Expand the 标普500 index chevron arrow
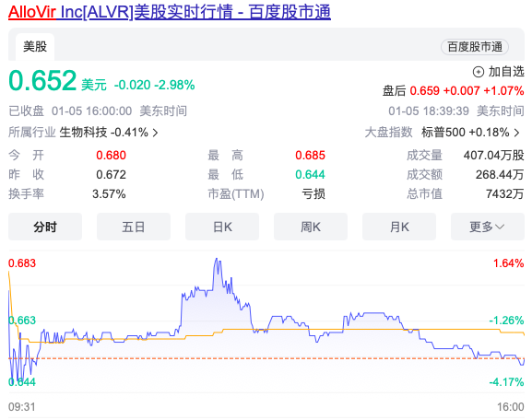 [x=516, y=133]
